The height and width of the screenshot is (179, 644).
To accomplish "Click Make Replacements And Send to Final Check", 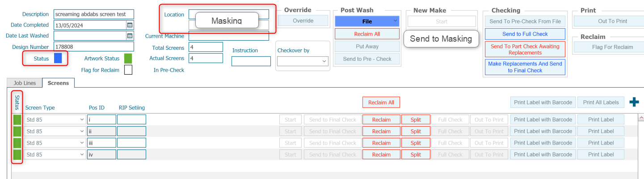I will coord(525,67).
